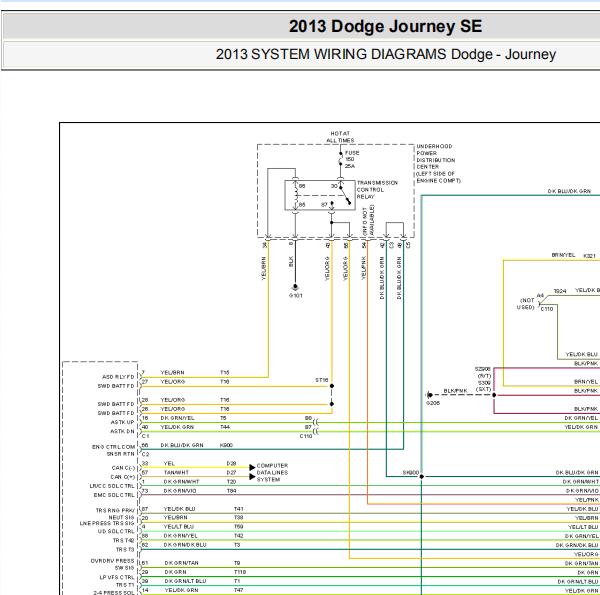Select the '(NOT USED)' connector note
600x595 pixels.
point(526,304)
